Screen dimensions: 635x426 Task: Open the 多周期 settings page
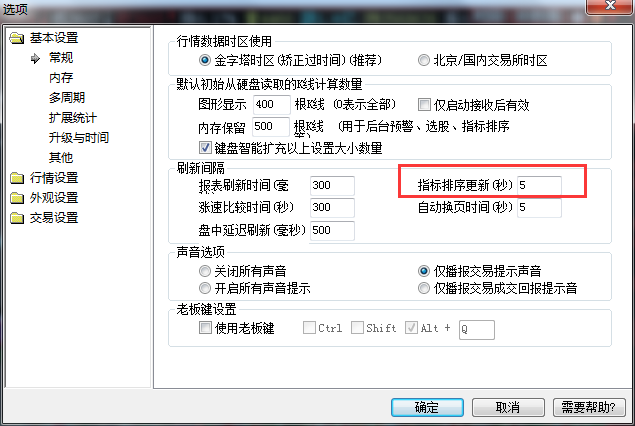point(67,97)
